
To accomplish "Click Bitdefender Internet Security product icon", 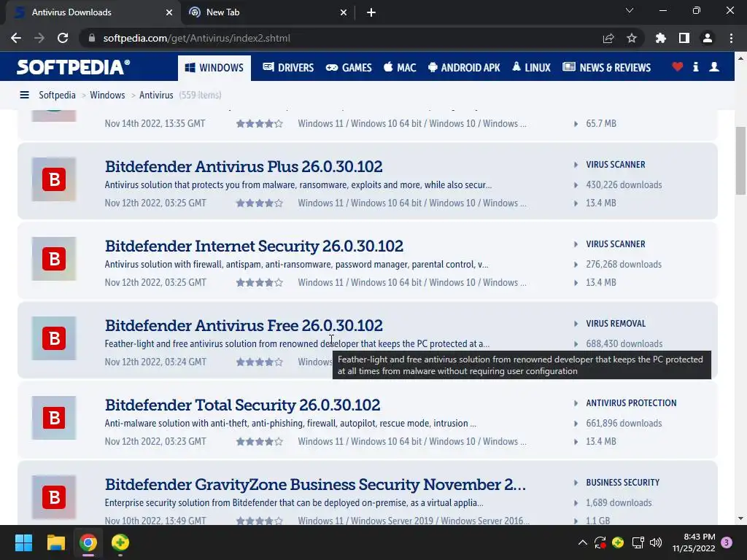I will (54, 259).
